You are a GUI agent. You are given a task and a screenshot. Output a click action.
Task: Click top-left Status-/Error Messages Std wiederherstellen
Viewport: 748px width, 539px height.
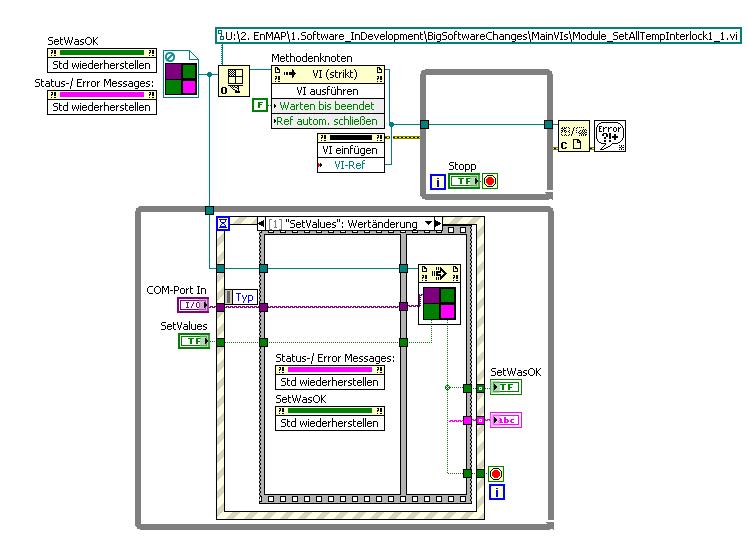tap(102, 107)
